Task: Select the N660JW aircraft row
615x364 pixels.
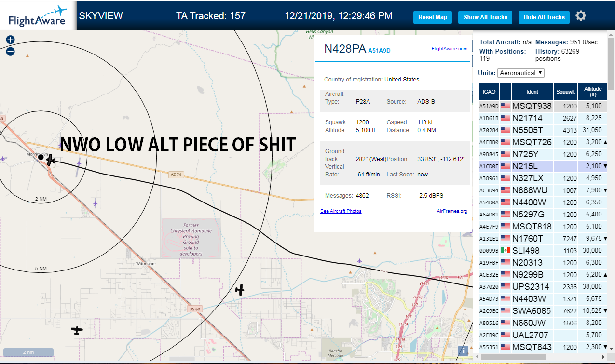Action: coord(543,323)
